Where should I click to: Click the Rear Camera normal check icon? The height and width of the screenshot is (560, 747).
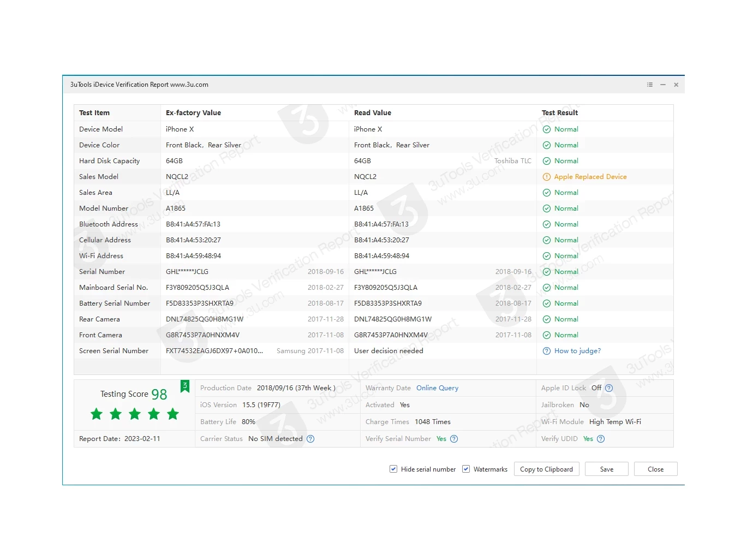pyautogui.click(x=547, y=319)
